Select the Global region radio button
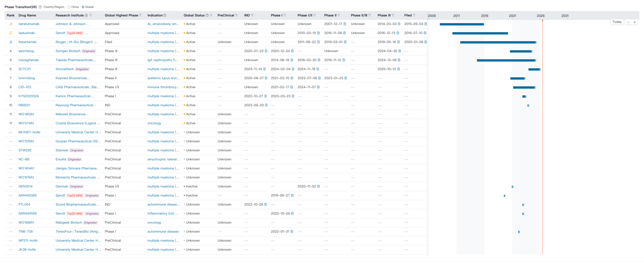The height and width of the screenshot is (262, 644). pos(83,7)
